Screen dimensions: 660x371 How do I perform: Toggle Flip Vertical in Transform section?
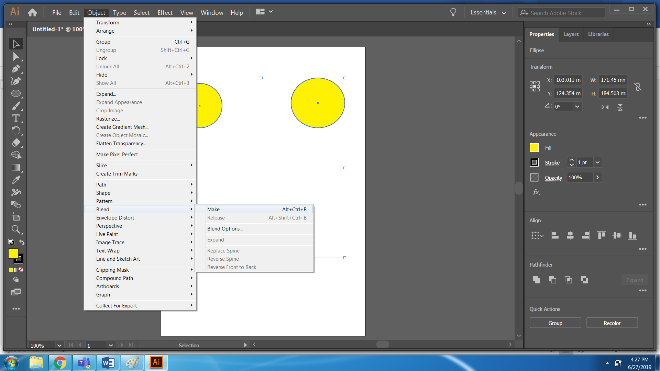pos(620,107)
